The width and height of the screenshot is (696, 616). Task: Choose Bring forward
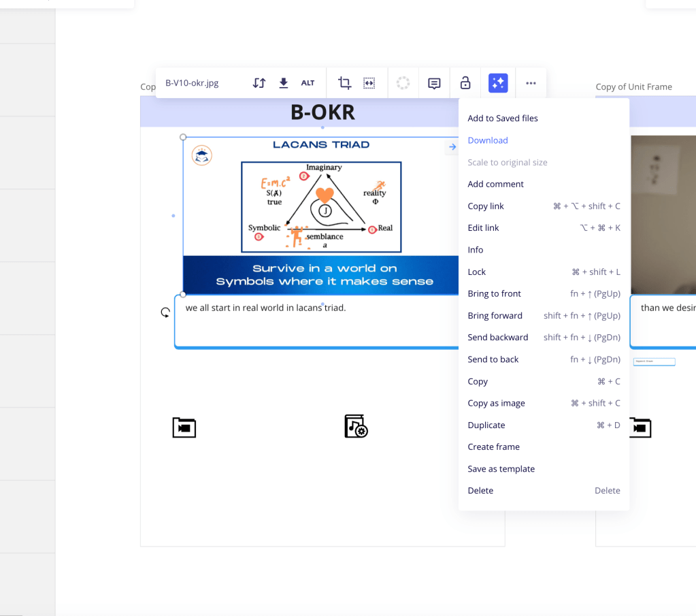544,315
